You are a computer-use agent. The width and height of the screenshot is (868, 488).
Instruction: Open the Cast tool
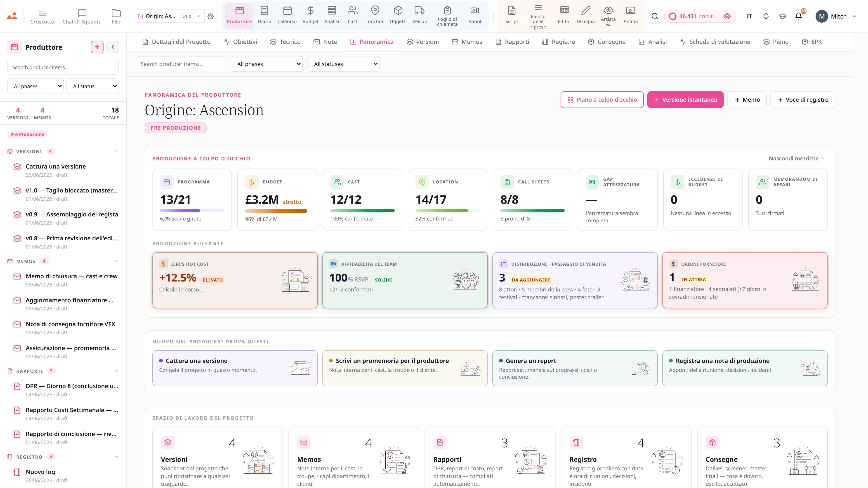(x=352, y=16)
